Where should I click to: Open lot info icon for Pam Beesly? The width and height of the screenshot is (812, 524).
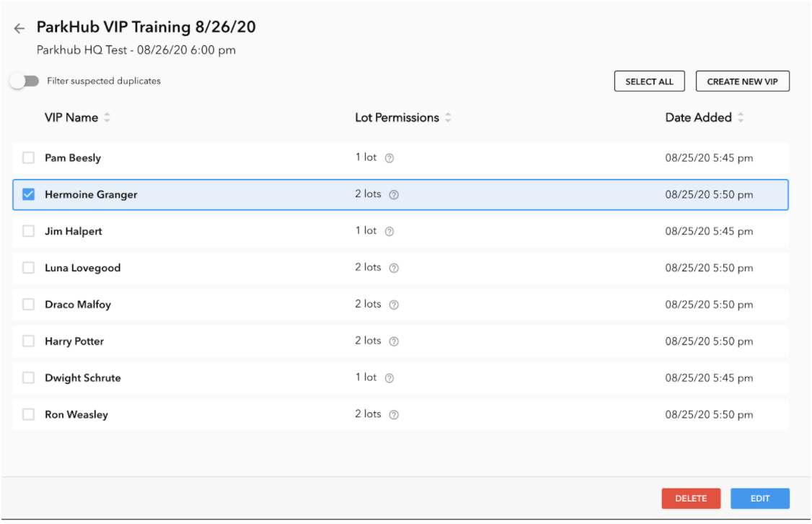[x=389, y=158]
